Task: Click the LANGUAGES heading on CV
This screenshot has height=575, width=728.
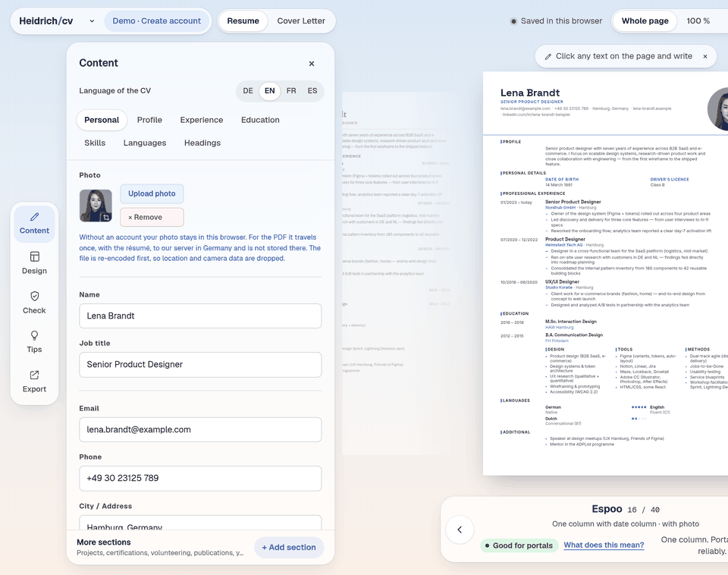Action: 516,401
